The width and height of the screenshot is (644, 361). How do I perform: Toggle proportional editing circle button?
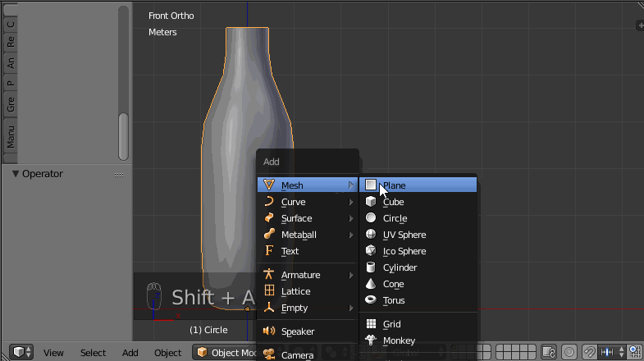pos(569,352)
